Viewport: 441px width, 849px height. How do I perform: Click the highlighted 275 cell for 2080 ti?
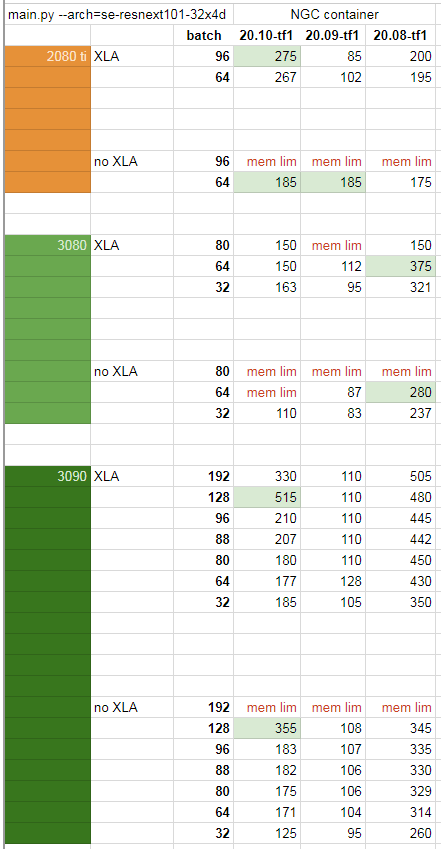coord(267,56)
